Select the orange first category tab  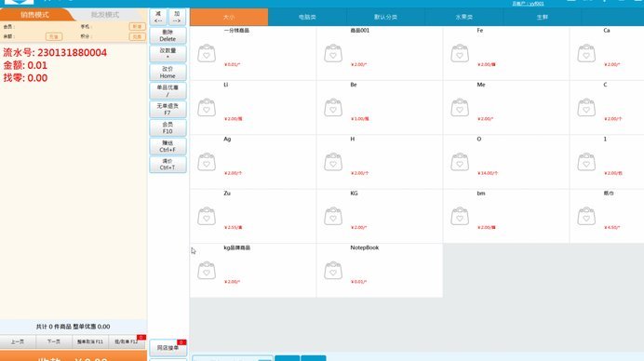229,18
